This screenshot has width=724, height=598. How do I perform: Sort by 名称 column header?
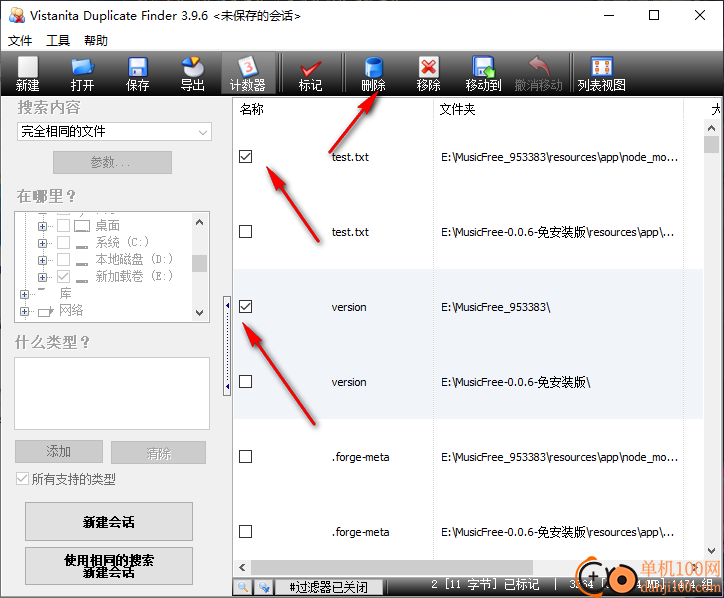pos(252,109)
